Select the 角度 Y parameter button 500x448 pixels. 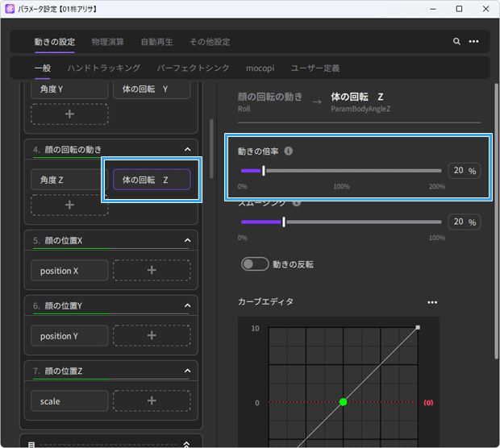69,89
